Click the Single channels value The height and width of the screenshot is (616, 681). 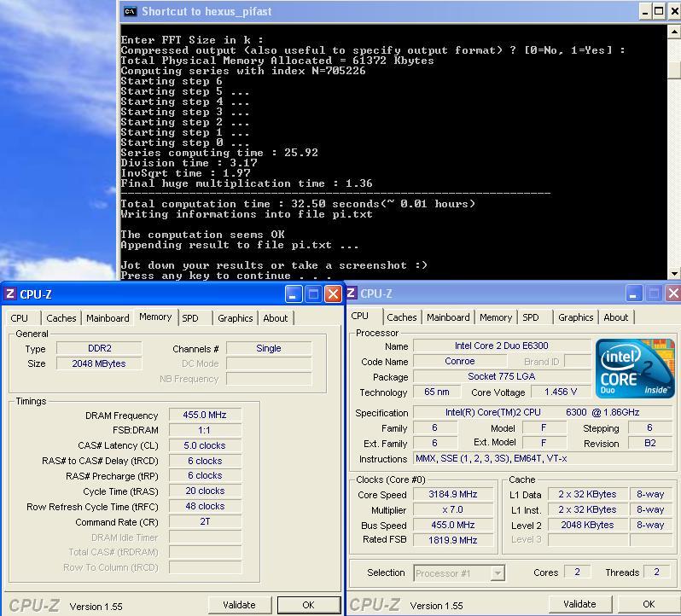click(x=269, y=348)
